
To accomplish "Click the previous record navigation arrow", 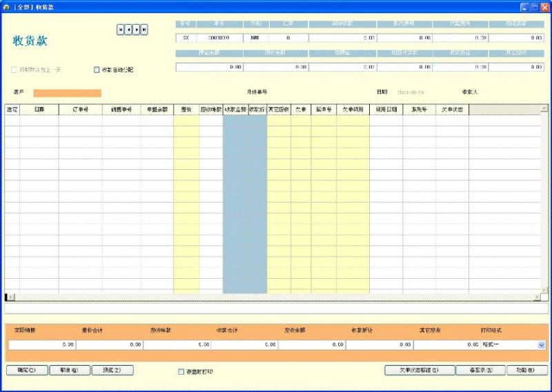I will pyautogui.click(x=128, y=30).
